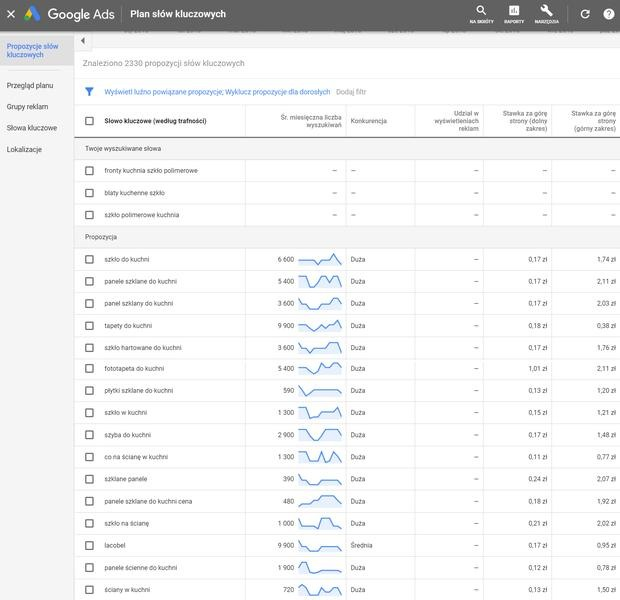Select checkbox for panele szklane do kuchni
The image size is (620, 600).
tap(89, 282)
